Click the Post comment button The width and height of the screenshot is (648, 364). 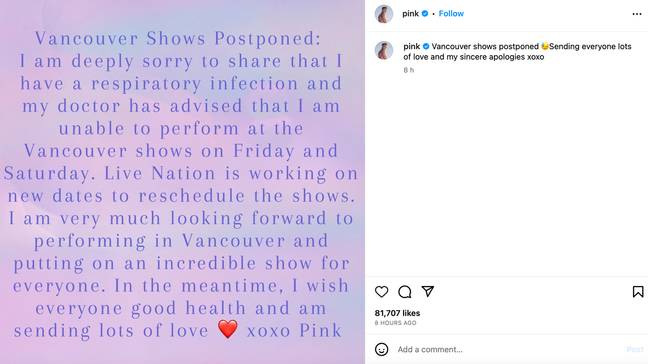coord(635,350)
